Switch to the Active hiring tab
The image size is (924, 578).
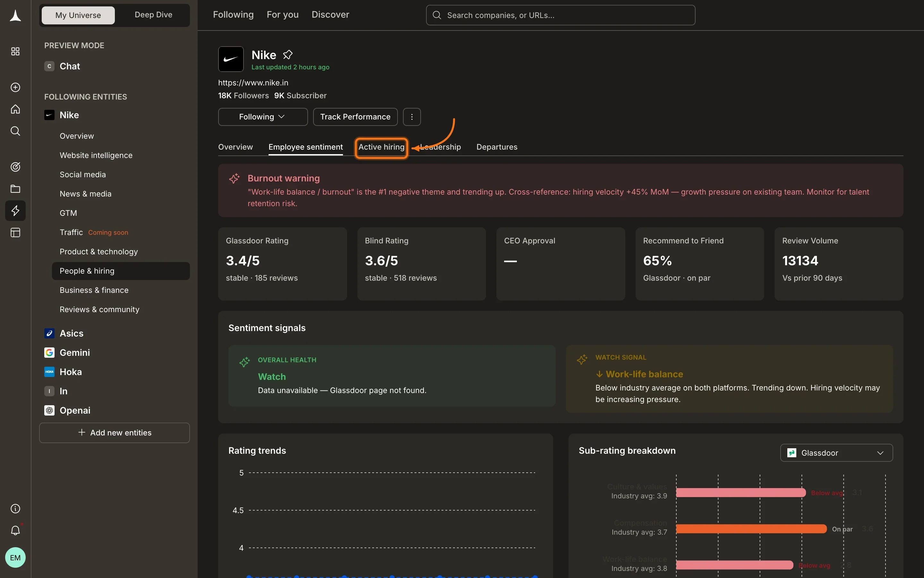tap(381, 147)
